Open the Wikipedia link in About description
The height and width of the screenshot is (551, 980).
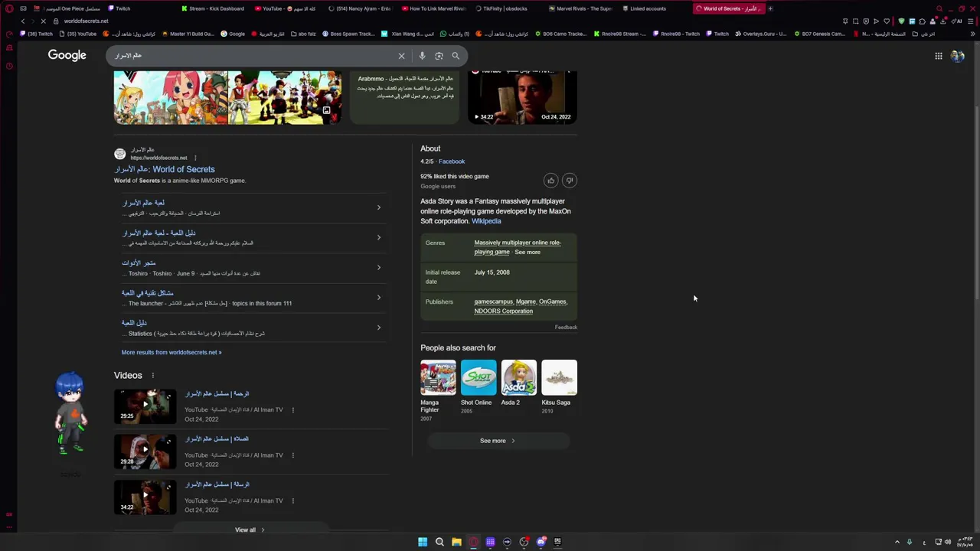coord(486,221)
